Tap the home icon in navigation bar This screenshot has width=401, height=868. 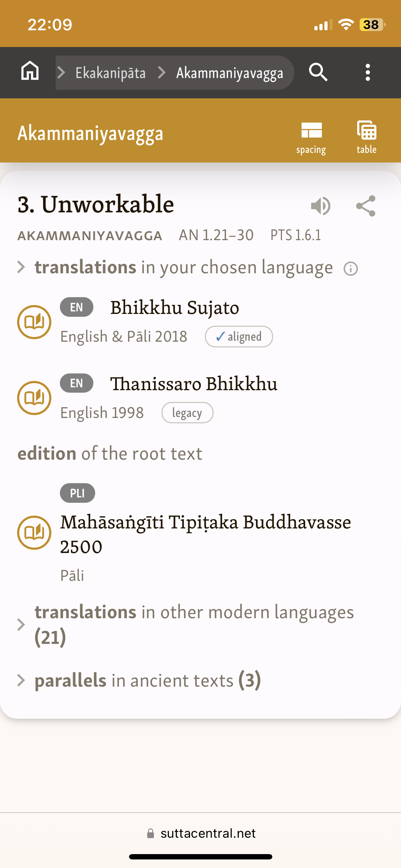click(30, 72)
